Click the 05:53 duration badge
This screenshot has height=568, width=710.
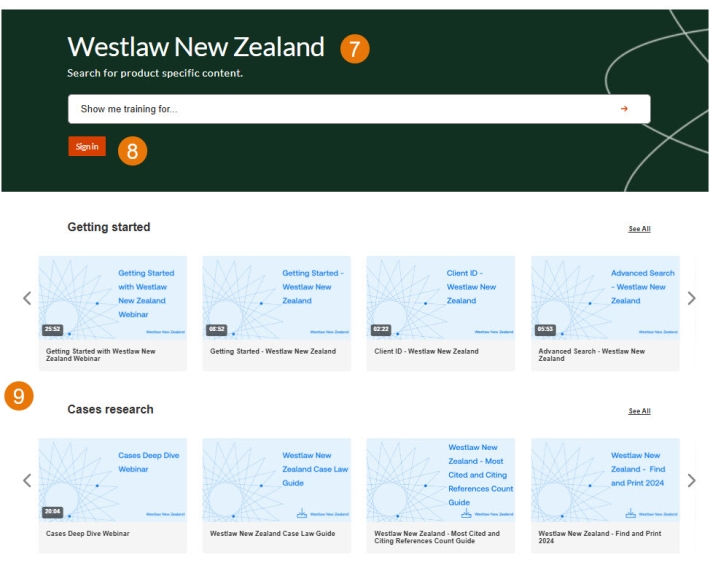(x=545, y=329)
